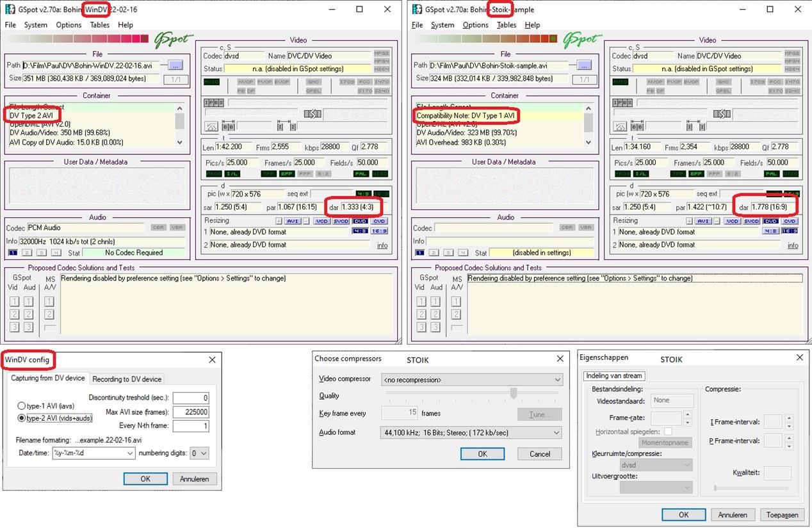Click the Frame-rate stepper arrows

tap(688, 419)
